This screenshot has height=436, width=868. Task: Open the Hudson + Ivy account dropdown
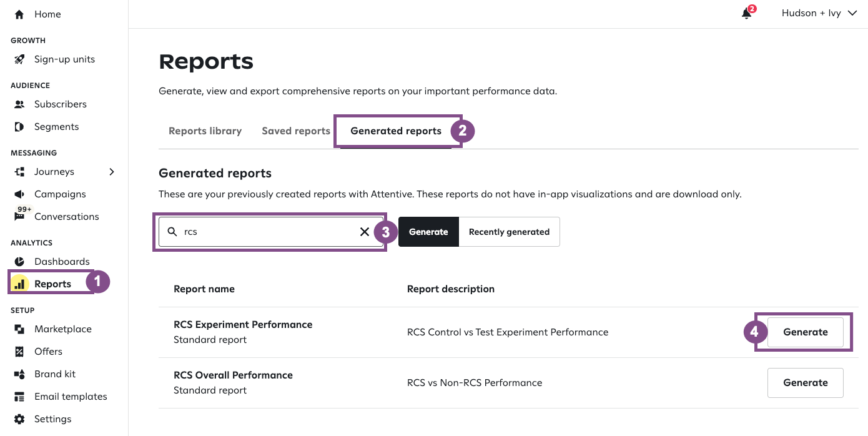(818, 12)
